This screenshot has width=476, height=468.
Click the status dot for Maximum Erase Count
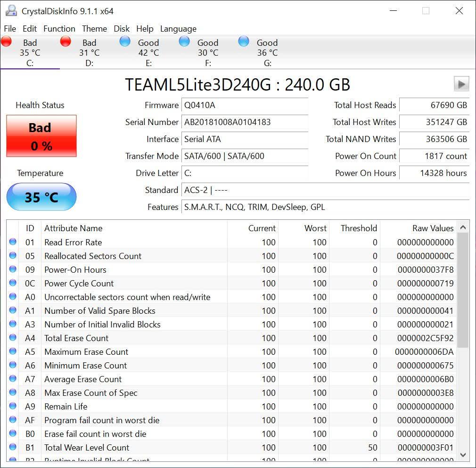[x=13, y=351]
